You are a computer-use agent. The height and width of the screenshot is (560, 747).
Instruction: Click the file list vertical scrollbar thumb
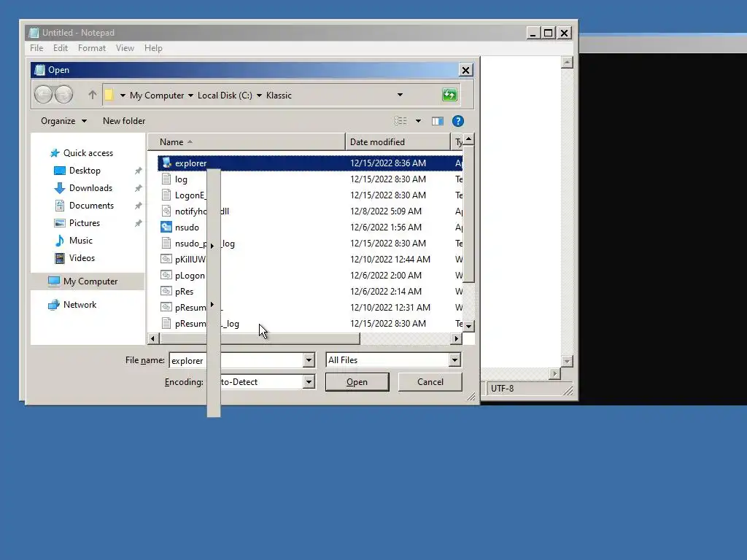tap(469, 214)
